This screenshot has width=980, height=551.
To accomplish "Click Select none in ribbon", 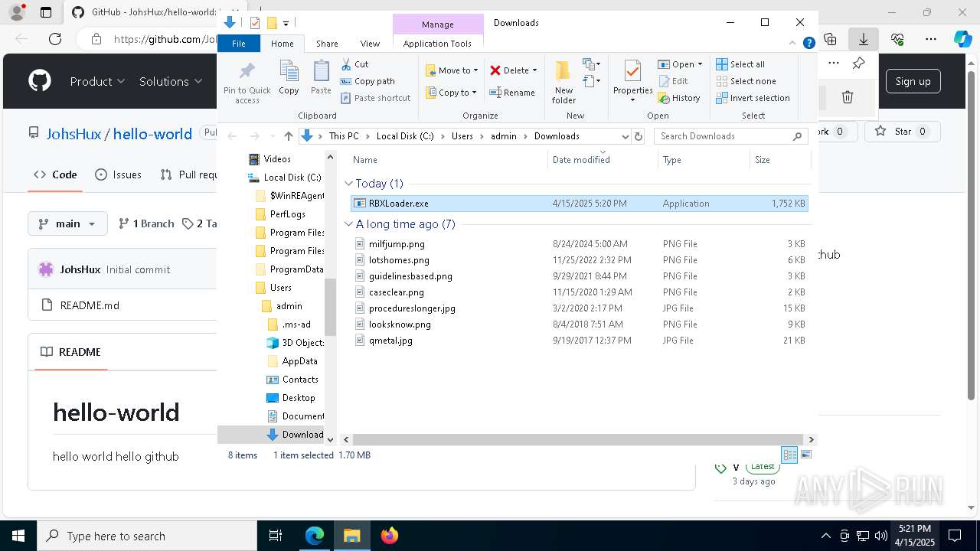I will [x=746, y=81].
